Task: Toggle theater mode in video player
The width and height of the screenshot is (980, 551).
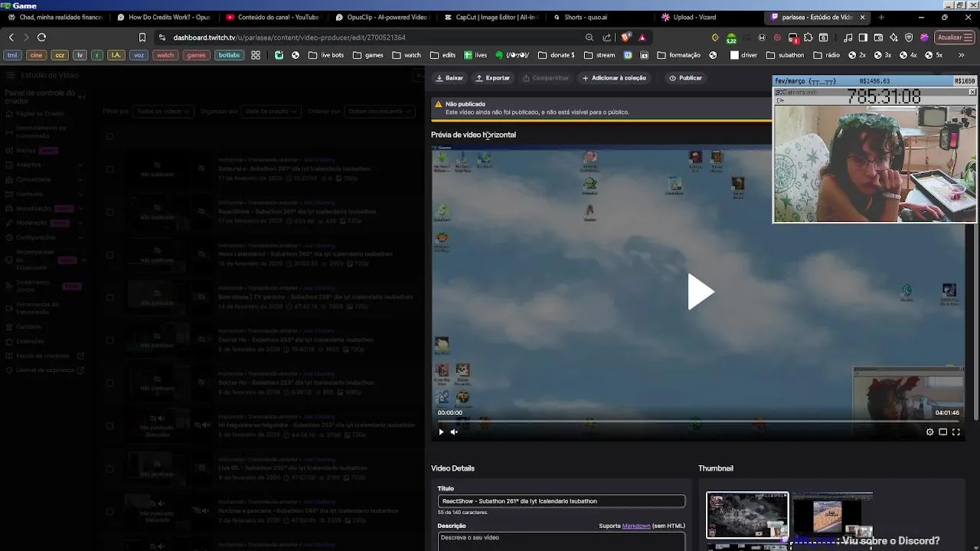Action: click(x=943, y=432)
